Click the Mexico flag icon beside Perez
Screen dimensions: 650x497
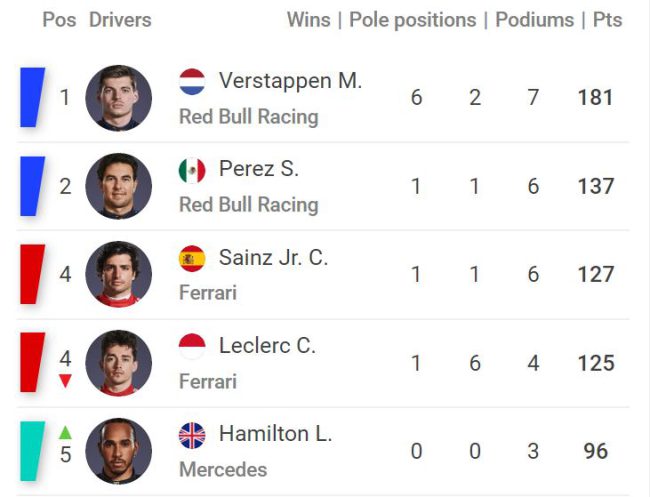(192, 170)
